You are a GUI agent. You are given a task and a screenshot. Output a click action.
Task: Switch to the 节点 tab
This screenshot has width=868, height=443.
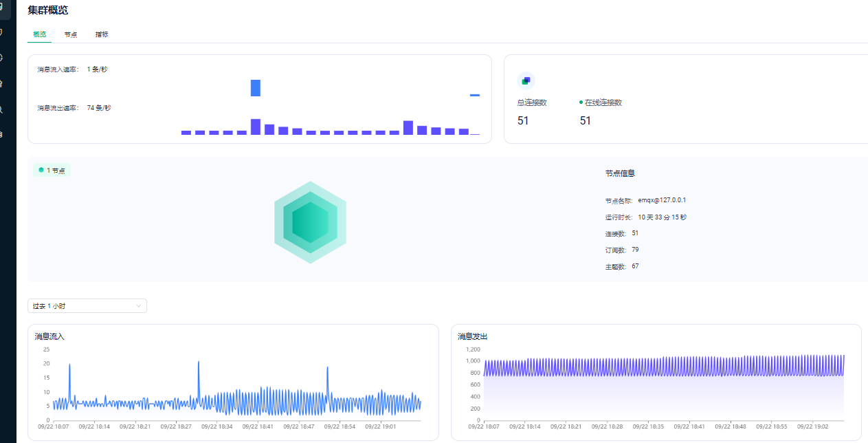pos(71,34)
